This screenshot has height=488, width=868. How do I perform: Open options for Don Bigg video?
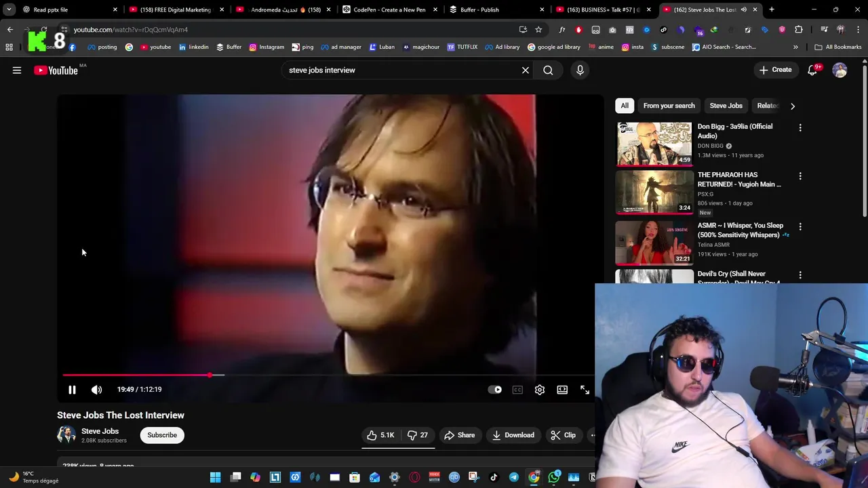tap(800, 127)
